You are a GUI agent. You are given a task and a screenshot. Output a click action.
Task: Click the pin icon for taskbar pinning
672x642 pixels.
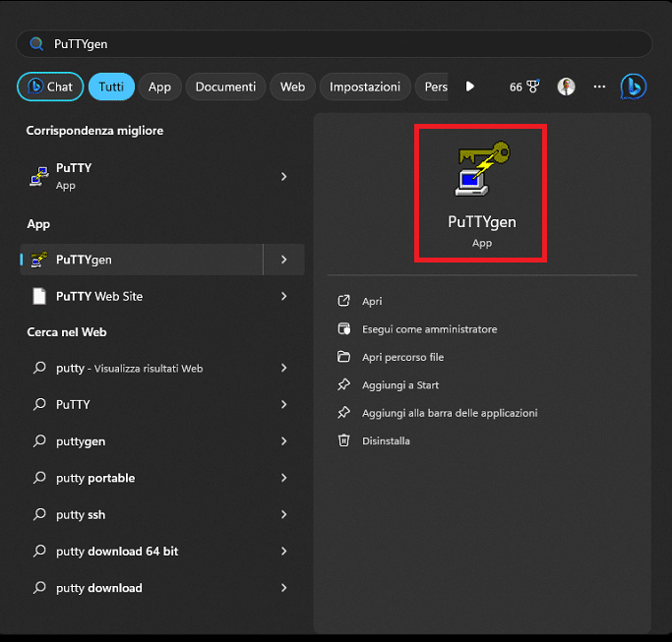(x=343, y=413)
